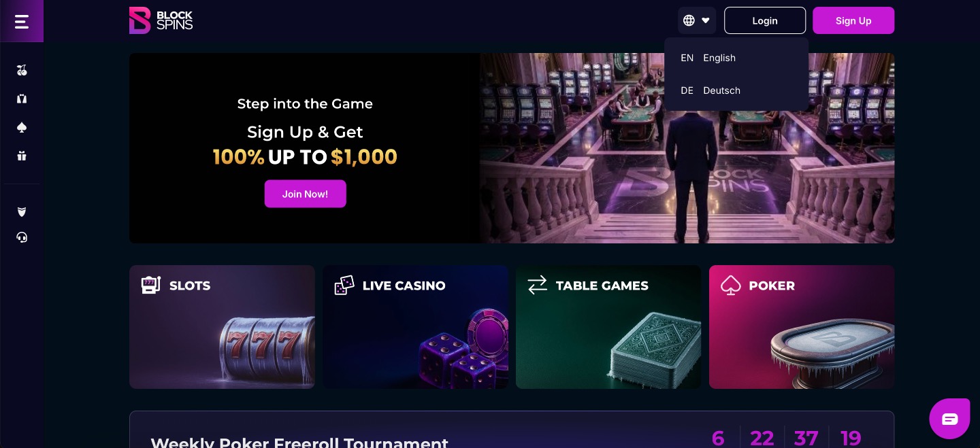The height and width of the screenshot is (448, 980).
Task: Select the live dealer suit icon in the sidebar
Action: coord(22,99)
